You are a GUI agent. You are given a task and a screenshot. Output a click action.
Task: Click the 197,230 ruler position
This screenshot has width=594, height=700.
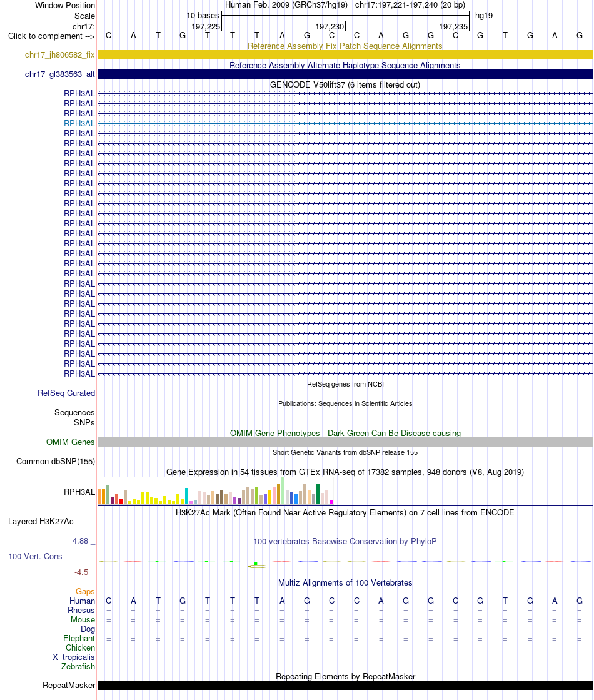pos(330,27)
